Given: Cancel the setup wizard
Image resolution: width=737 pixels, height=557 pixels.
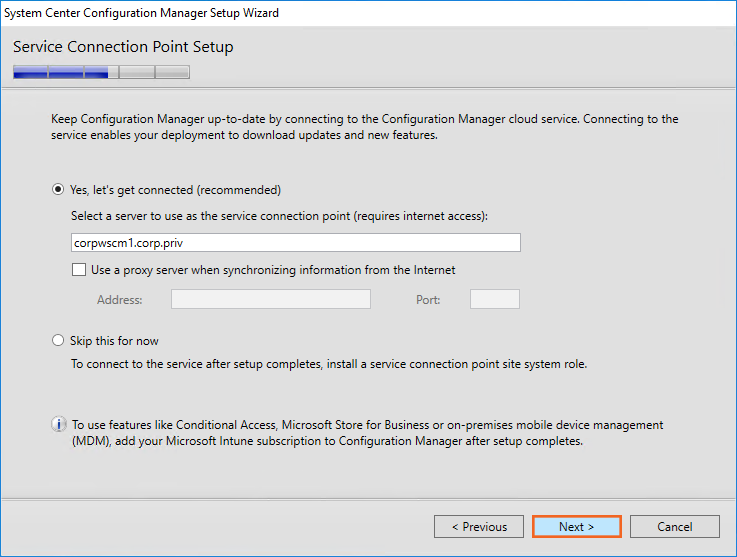Looking at the screenshot, I should 674,527.
